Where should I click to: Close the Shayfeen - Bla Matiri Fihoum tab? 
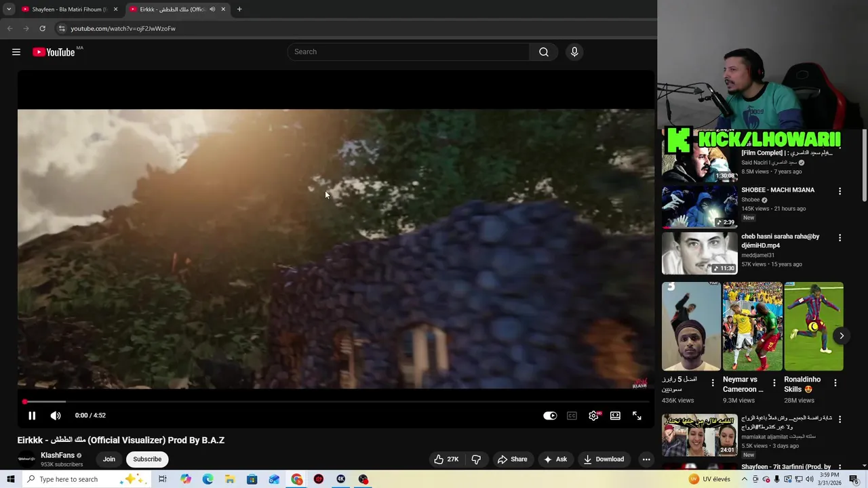pos(115,9)
